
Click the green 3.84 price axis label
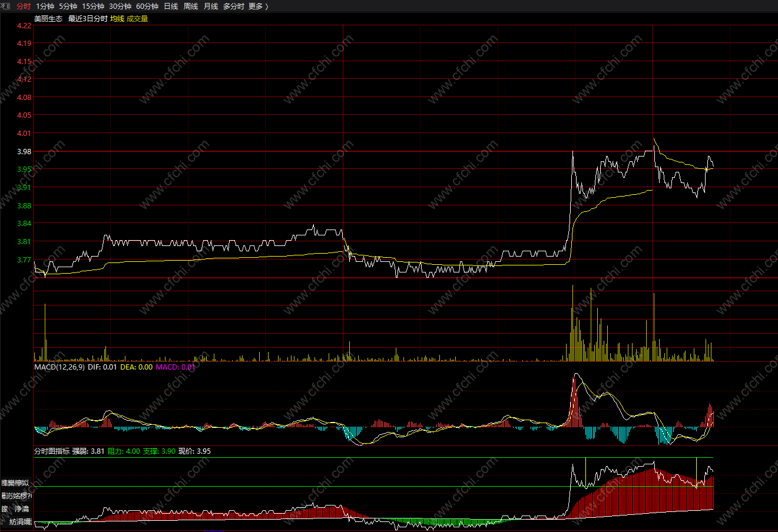[24, 224]
